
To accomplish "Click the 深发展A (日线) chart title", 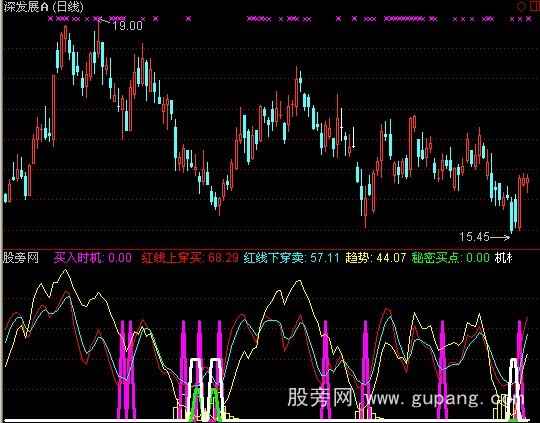I will click(43, 7).
